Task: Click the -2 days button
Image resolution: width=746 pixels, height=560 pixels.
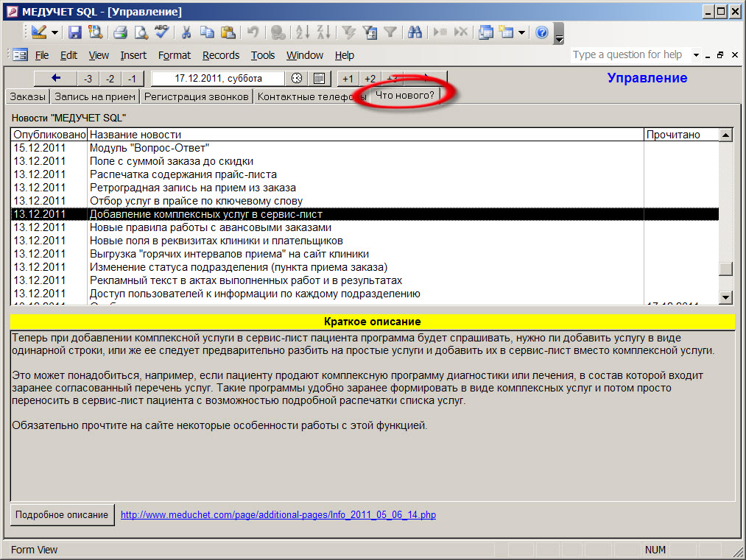Action: pos(110,79)
